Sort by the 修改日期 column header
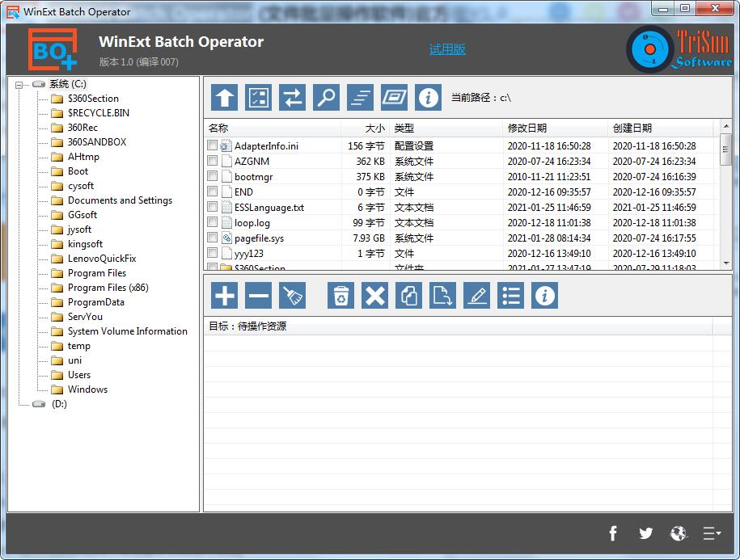This screenshot has height=560, width=740. 555,128
